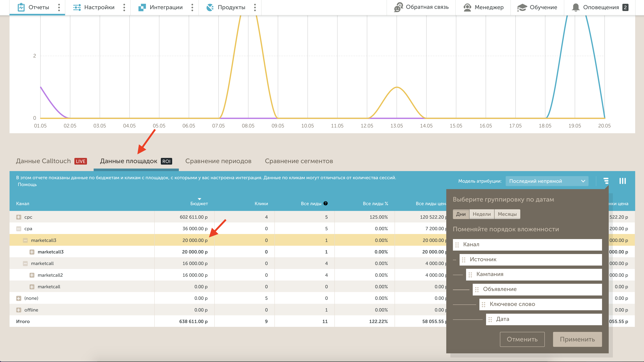The width and height of the screenshot is (644, 362).
Task: Collapse the marketcall source row
Action: pyautogui.click(x=25, y=263)
